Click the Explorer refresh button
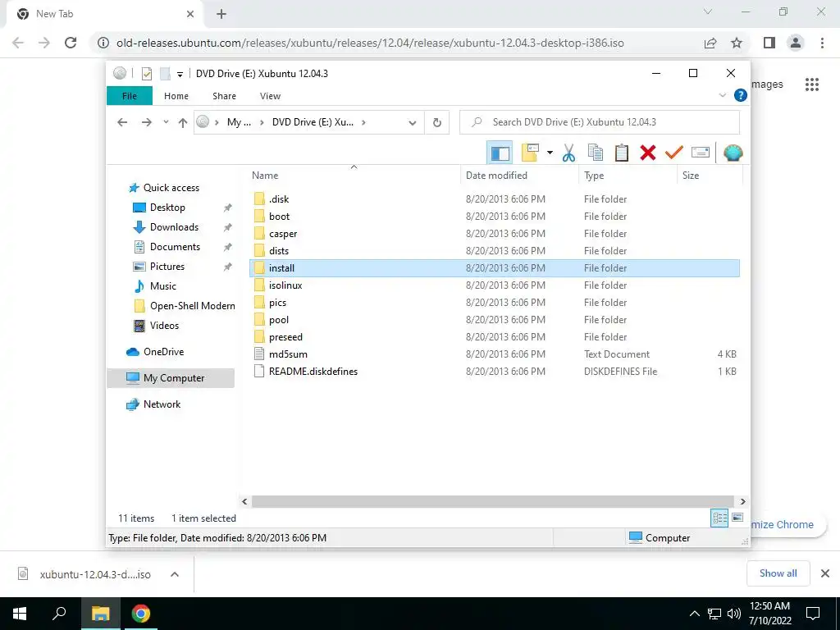The image size is (840, 630). coord(437,123)
